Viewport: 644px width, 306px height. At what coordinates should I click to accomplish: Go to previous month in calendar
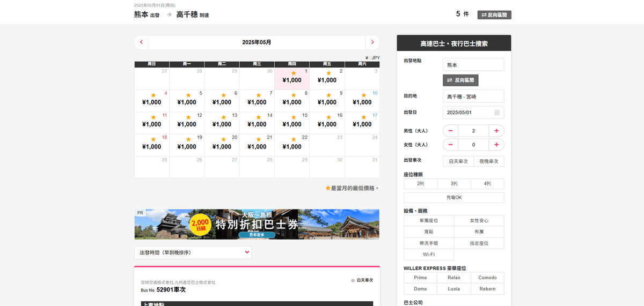point(141,42)
